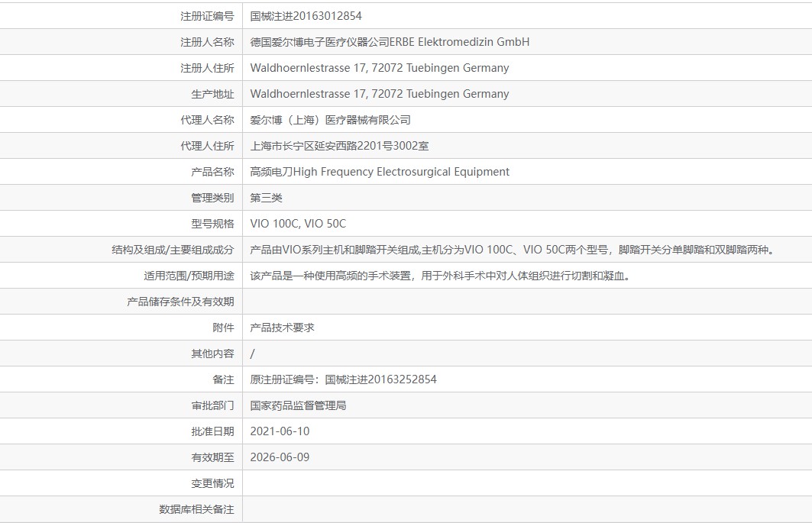Image resolution: width=812 pixels, height=523 pixels.
Task: Click agent address 上海市长宁区延安西路2201号3002室
Action: [x=339, y=146]
